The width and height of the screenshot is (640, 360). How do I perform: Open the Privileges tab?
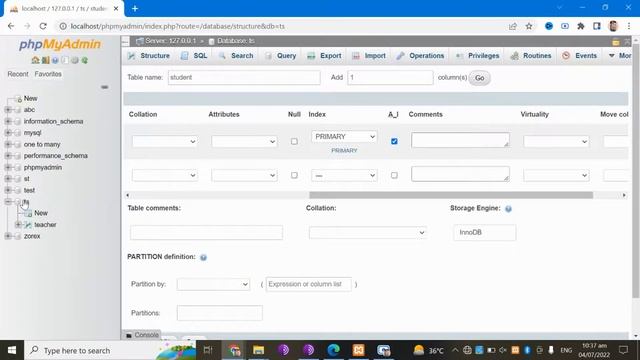click(x=478, y=56)
